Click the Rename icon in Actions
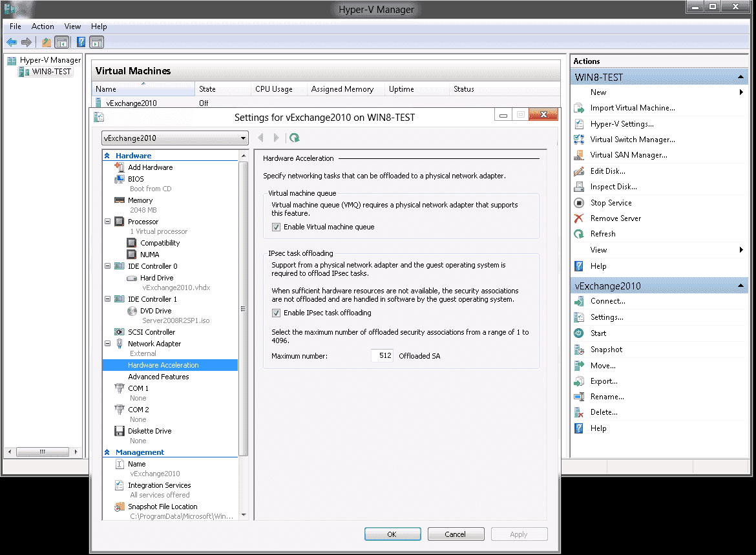Image resolution: width=756 pixels, height=555 pixels. click(579, 397)
